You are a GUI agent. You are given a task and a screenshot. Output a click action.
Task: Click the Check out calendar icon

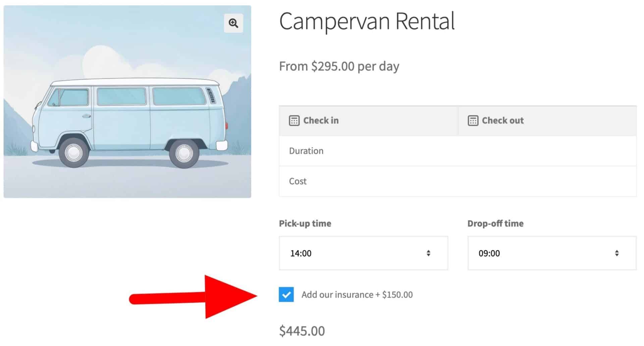(x=473, y=120)
